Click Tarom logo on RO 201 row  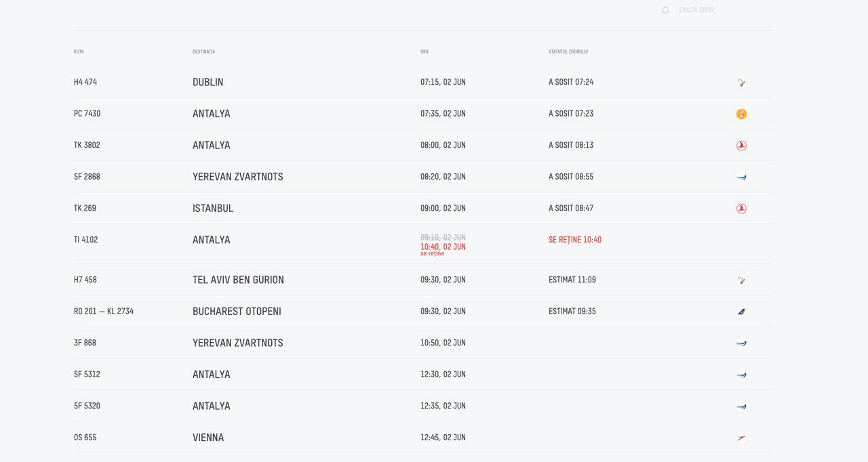[x=741, y=312]
